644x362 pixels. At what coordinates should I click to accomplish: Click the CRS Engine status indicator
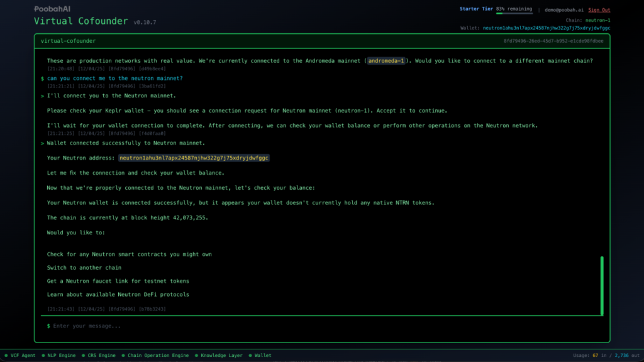pyautogui.click(x=100, y=356)
